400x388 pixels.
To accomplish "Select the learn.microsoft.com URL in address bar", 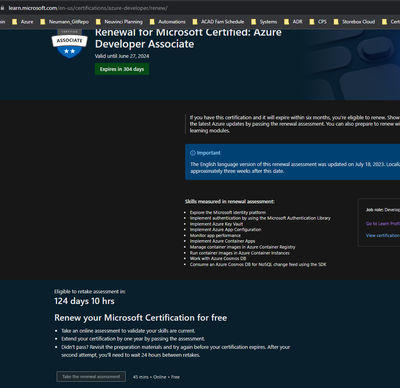I will pos(88,8).
